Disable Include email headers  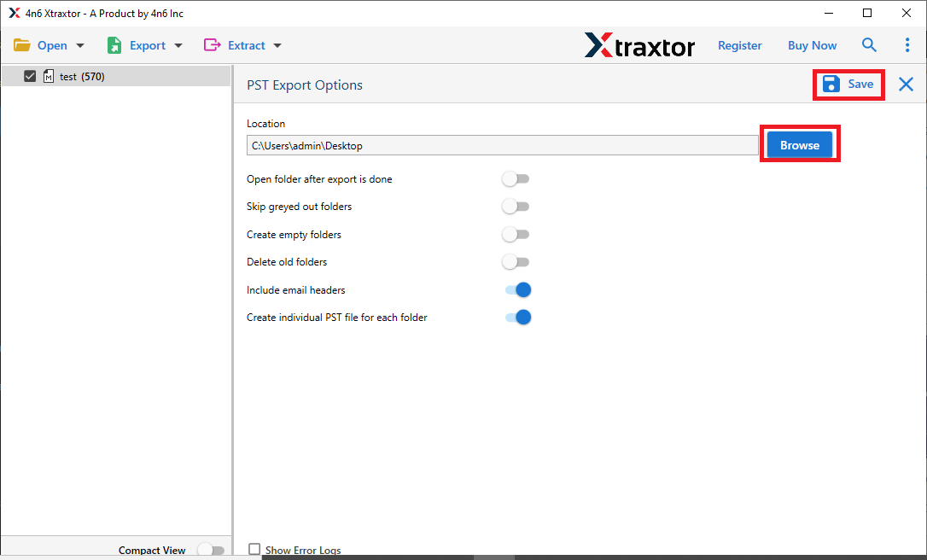pos(518,289)
